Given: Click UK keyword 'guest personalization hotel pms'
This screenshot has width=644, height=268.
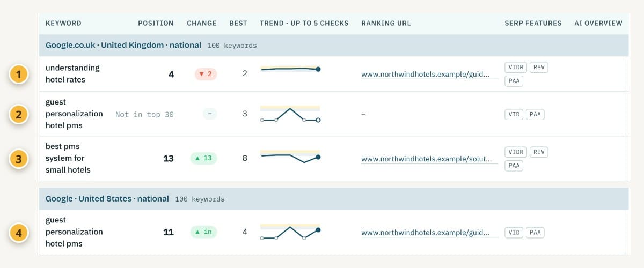Looking at the screenshot, I should click(x=74, y=114).
